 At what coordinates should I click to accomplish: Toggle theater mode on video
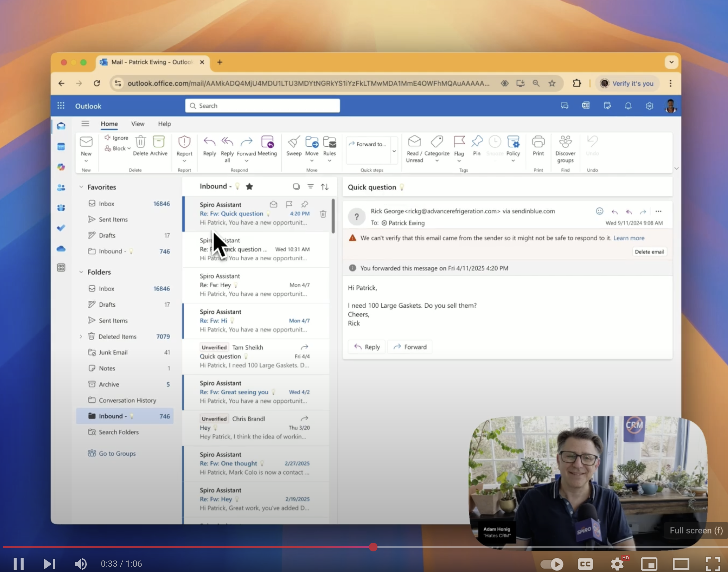(x=681, y=564)
